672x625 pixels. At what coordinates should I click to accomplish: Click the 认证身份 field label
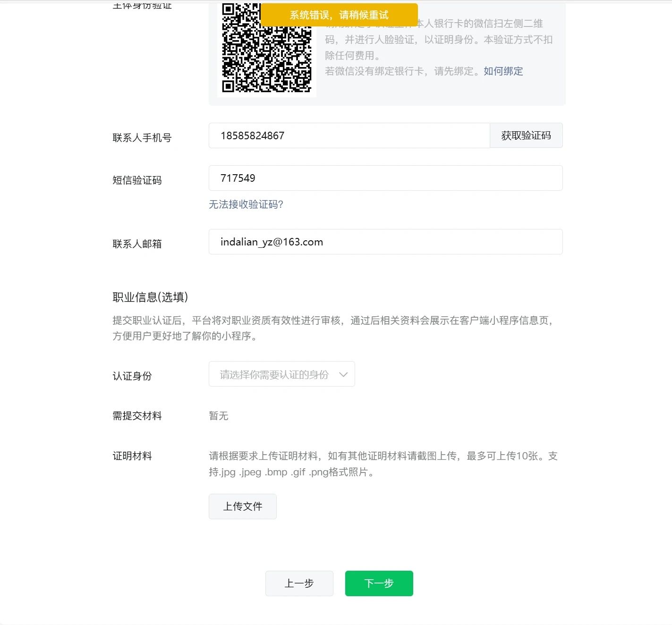[132, 376]
